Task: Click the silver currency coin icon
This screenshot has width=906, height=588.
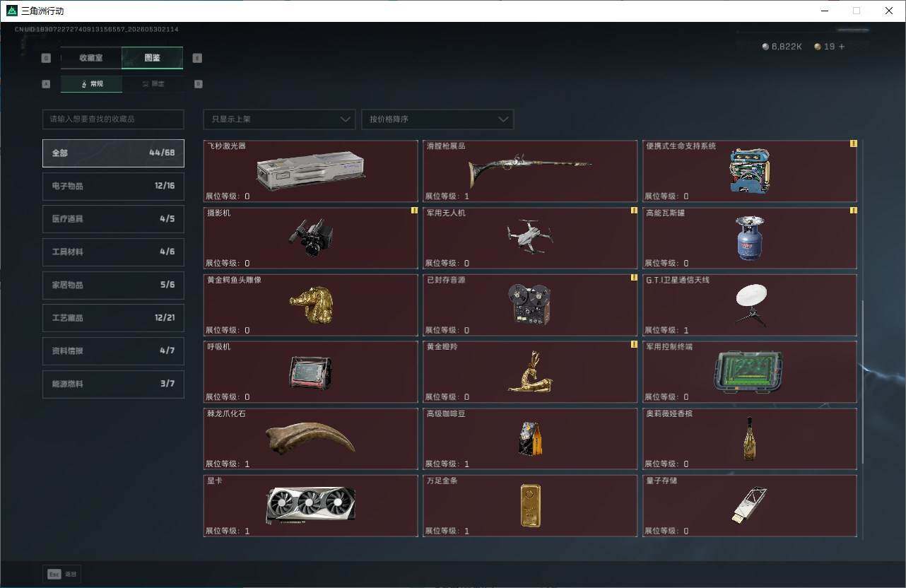Action: pos(765,47)
